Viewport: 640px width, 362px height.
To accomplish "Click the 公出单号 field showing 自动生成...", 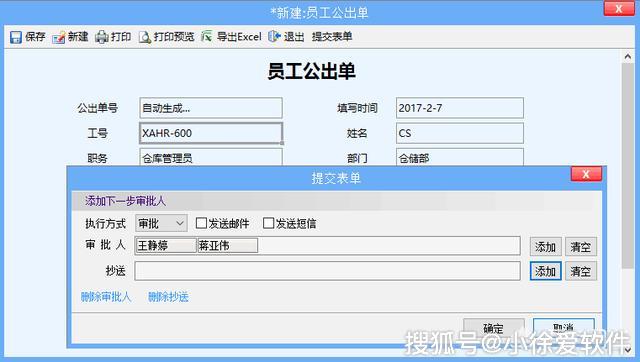I will pyautogui.click(x=211, y=108).
